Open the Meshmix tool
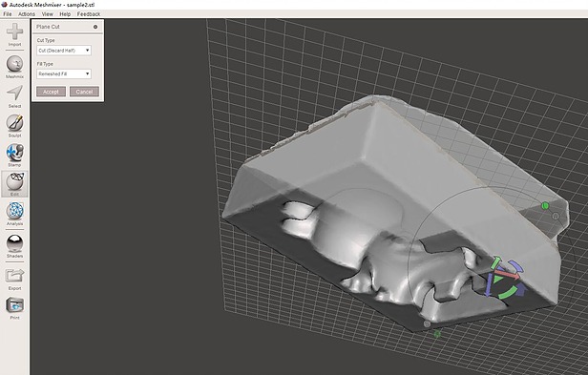Image resolution: width=588 pixels, height=375 pixels. 14,64
